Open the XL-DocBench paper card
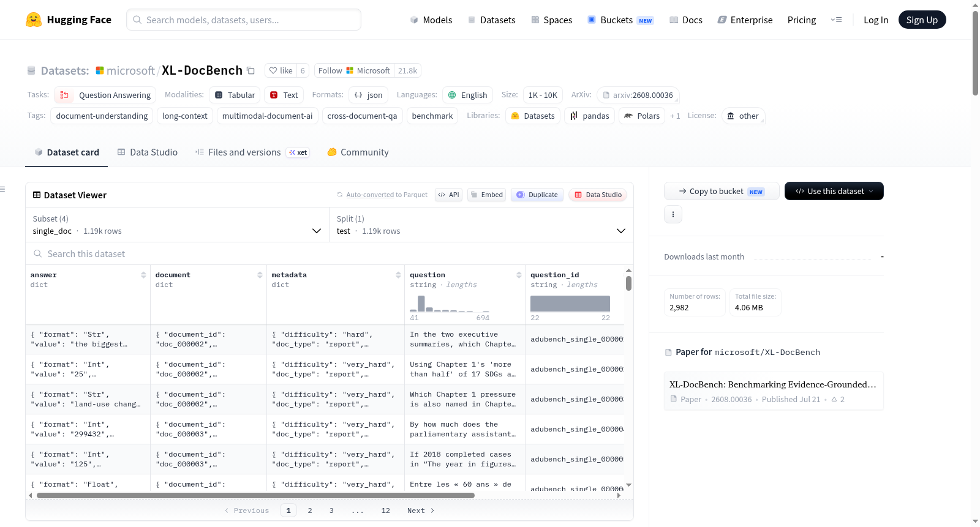This screenshot has height=527, width=980. click(x=774, y=391)
